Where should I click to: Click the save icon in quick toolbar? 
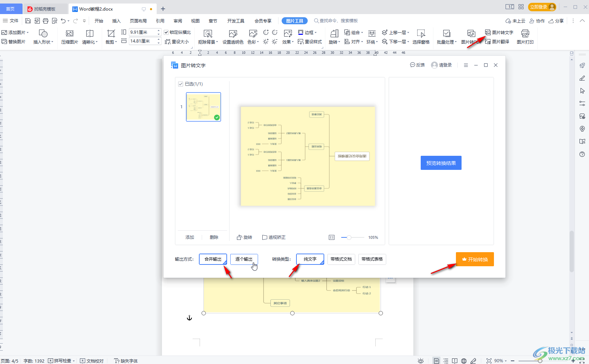point(28,21)
